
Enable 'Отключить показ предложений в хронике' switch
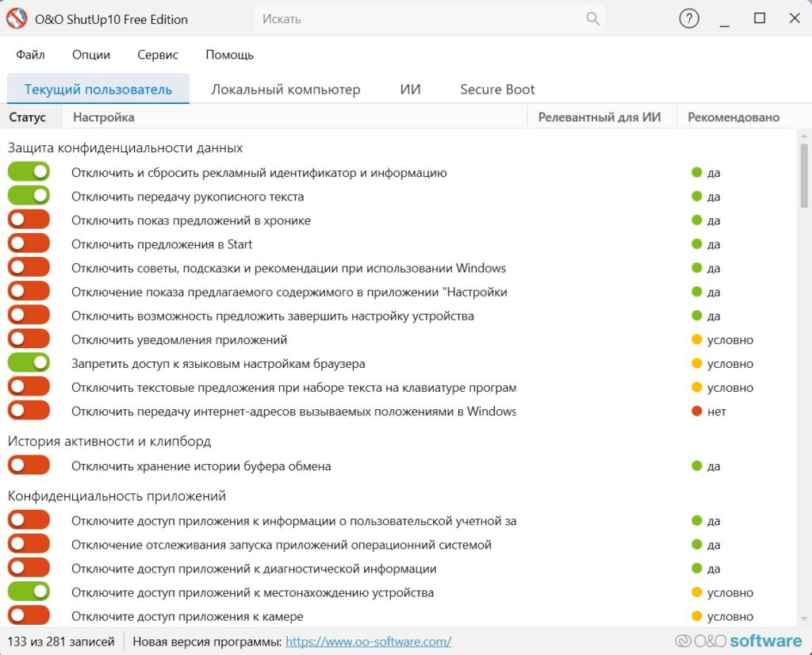point(29,219)
